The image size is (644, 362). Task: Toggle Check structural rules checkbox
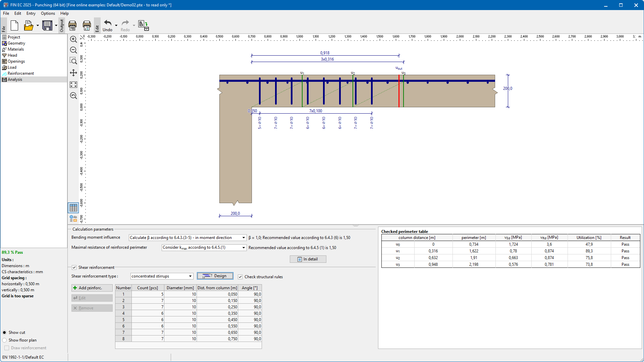pos(240,277)
